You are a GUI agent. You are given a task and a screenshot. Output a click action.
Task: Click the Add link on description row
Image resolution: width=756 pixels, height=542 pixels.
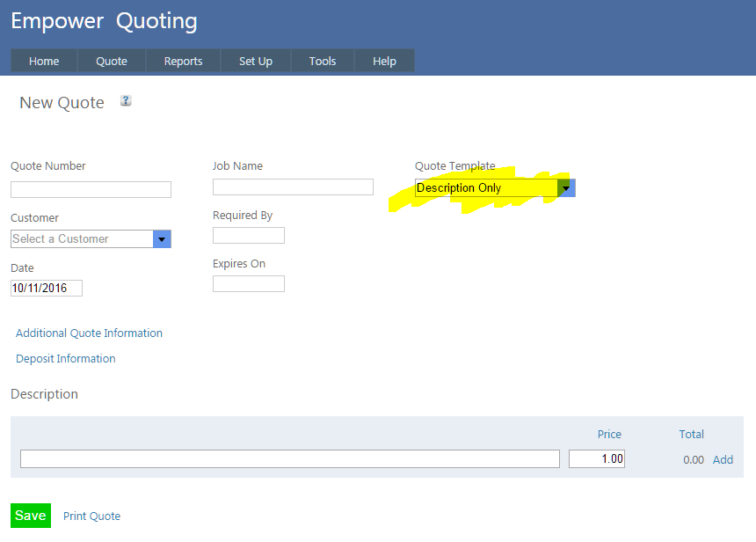[723, 459]
